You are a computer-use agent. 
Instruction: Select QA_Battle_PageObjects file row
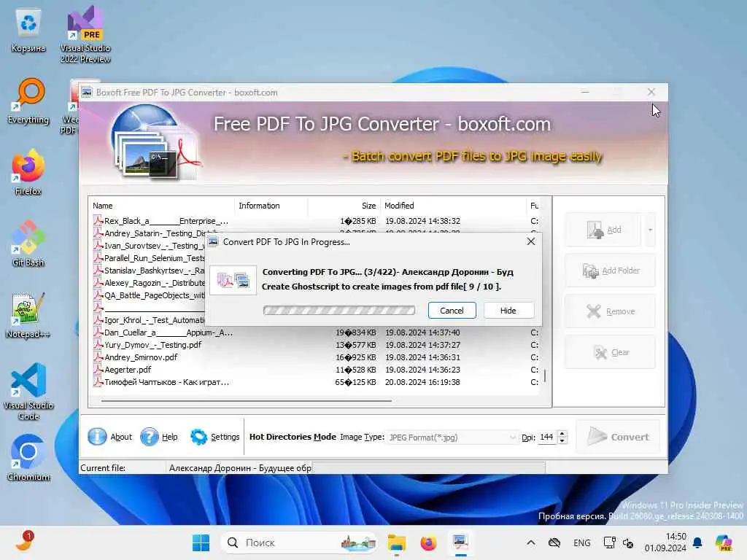tap(149, 295)
